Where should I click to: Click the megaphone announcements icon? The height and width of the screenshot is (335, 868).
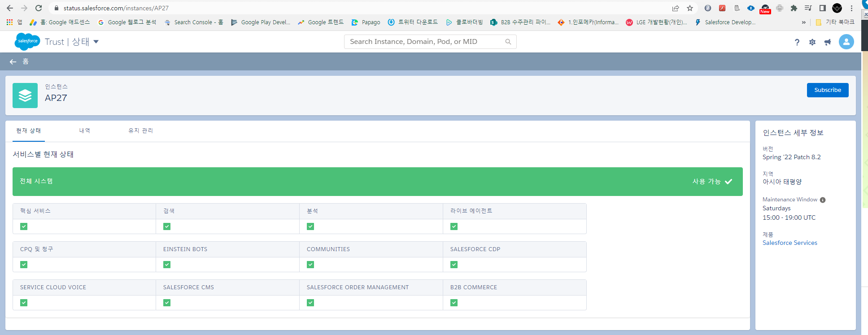[828, 42]
